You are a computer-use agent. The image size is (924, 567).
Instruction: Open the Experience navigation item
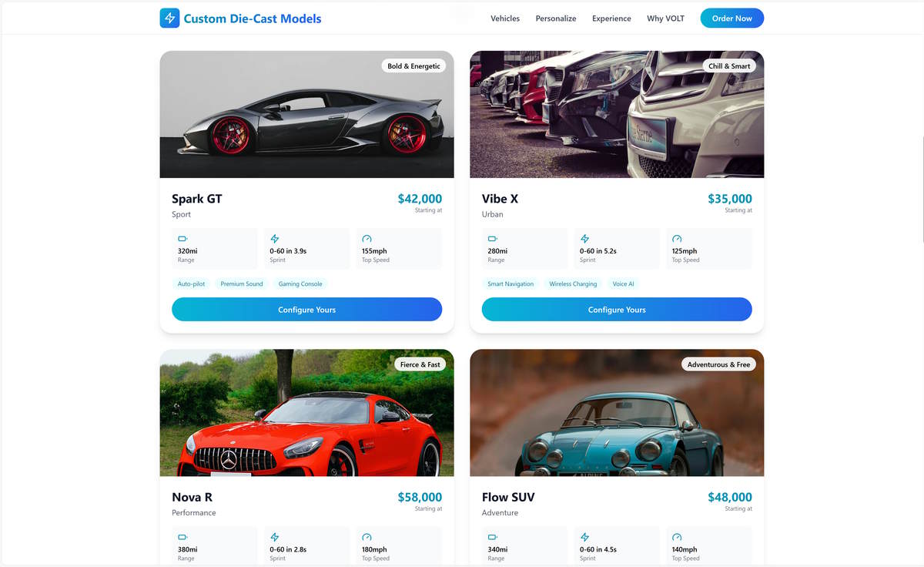611,18
